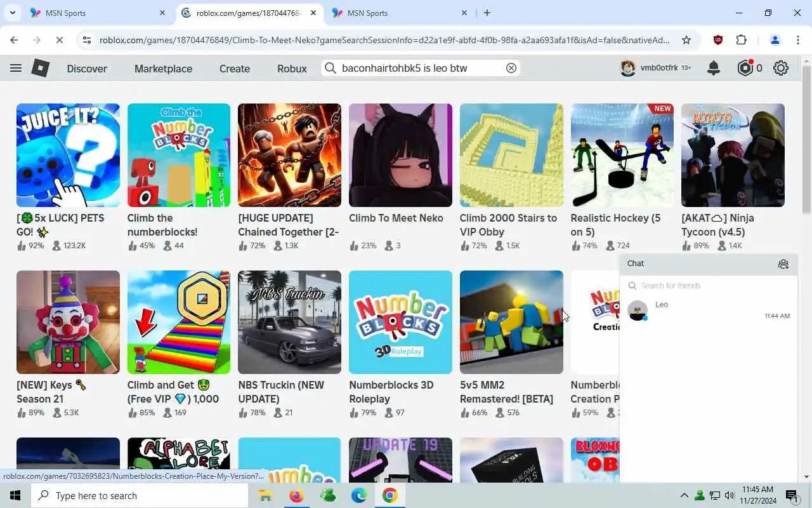812x508 pixels.
Task: Click the Chrome taskbar icon
Action: (x=390, y=495)
